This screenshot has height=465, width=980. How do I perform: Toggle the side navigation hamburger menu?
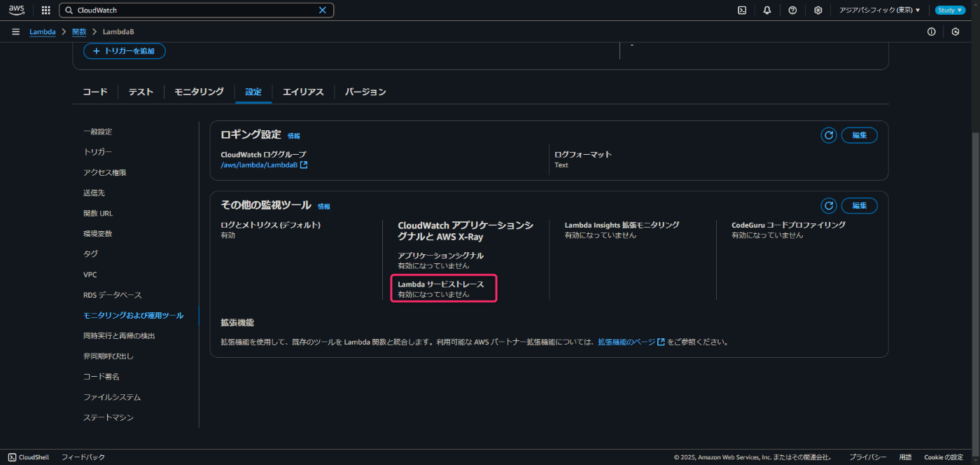tap(15, 32)
